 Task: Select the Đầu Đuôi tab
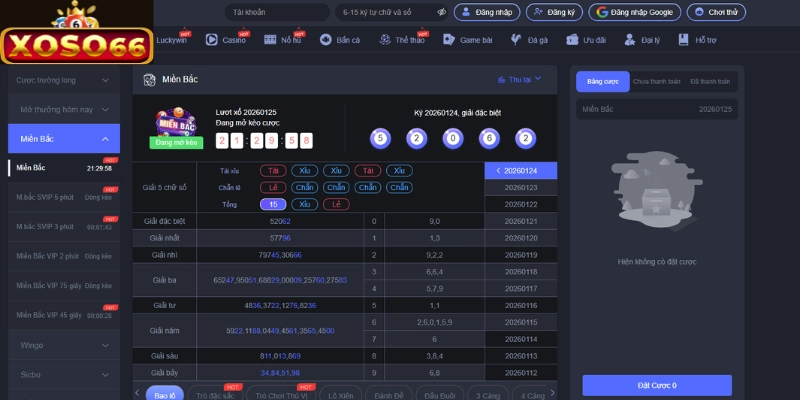[440, 395]
